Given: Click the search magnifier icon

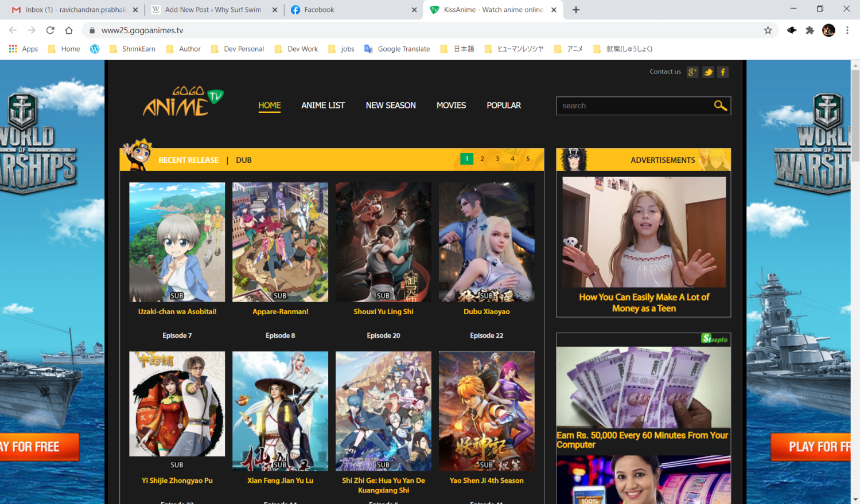Looking at the screenshot, I should pyautogui.click(x=720, y=106).
